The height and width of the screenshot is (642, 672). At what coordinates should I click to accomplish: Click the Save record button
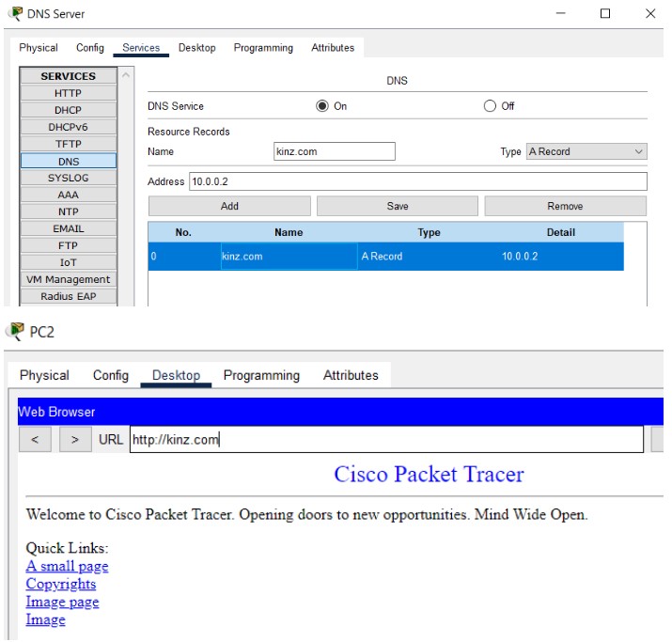[x=398, y=206]
